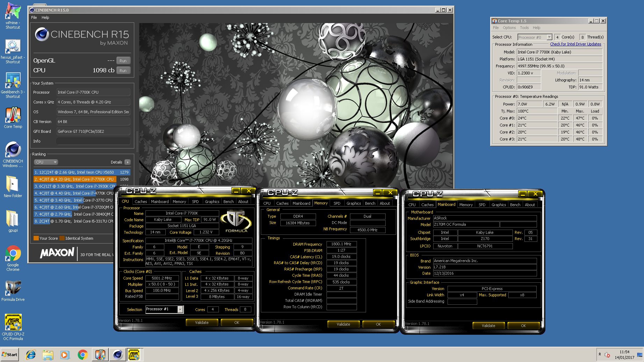Viewport: 644px width, 362px height.
Task: Open the CINEBENCH Windows desktop icon
Action: (x=13, y=154)
